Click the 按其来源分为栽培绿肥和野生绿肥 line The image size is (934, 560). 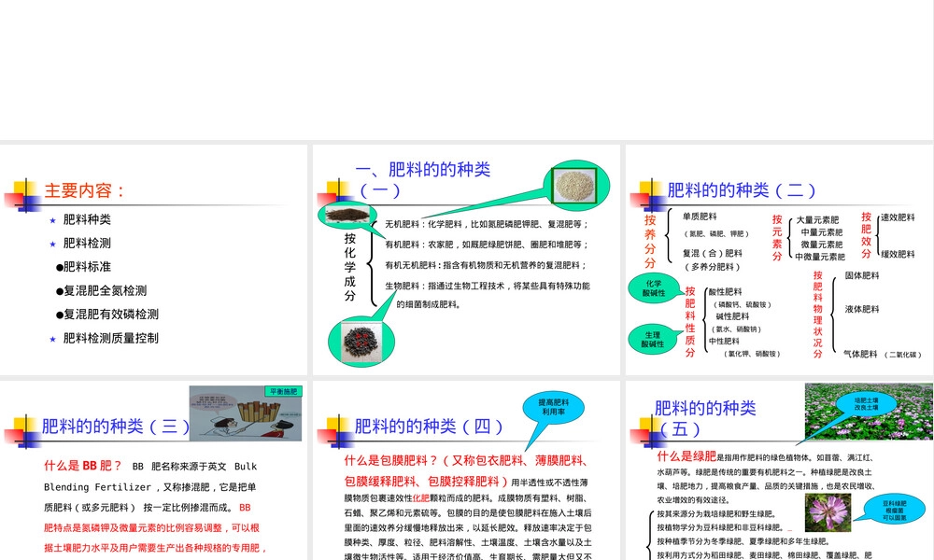715,514
